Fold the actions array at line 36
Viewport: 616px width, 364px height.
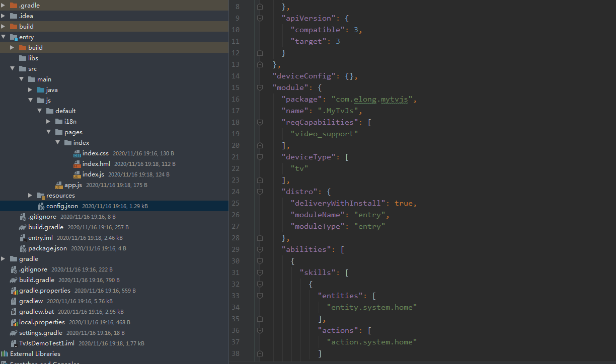point(260,330)
